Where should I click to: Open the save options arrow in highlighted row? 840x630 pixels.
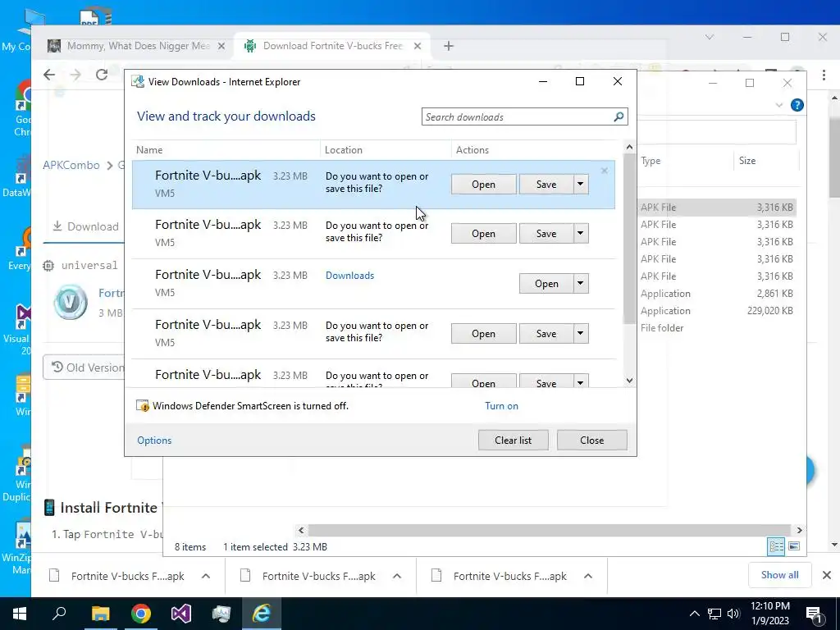pyautogui.click(x=580, y=184)
